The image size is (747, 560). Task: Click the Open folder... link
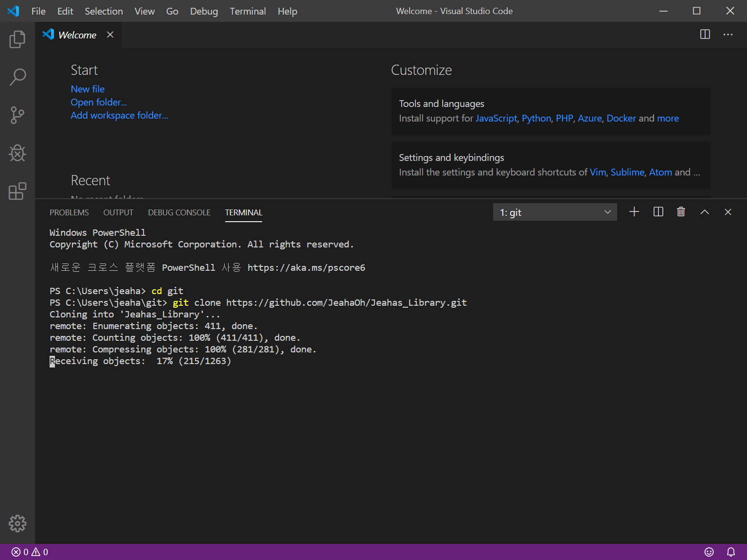(x=99, y=102)
